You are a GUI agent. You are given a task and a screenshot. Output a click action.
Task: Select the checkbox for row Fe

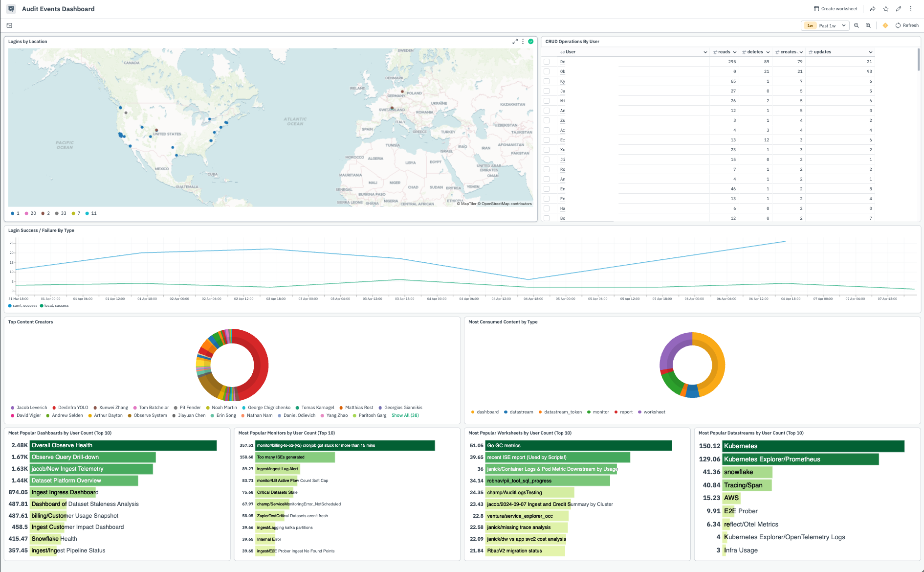click(547, 199)
